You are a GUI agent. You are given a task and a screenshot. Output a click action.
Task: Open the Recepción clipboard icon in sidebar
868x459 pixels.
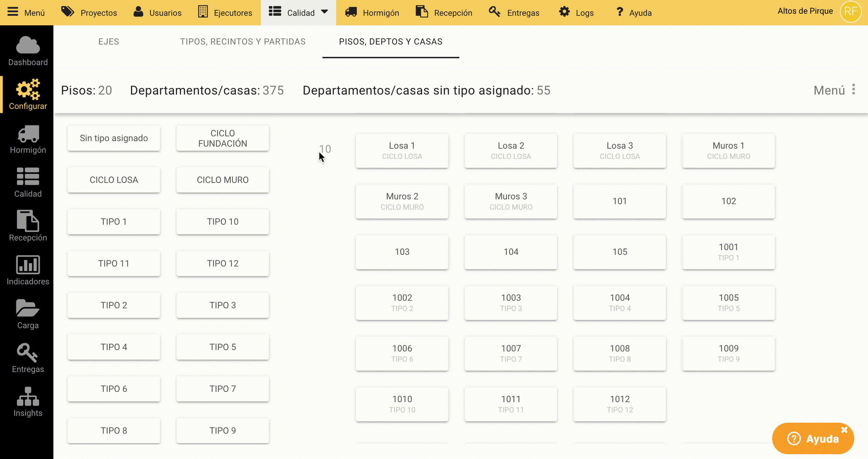click(x=28, y=221)
